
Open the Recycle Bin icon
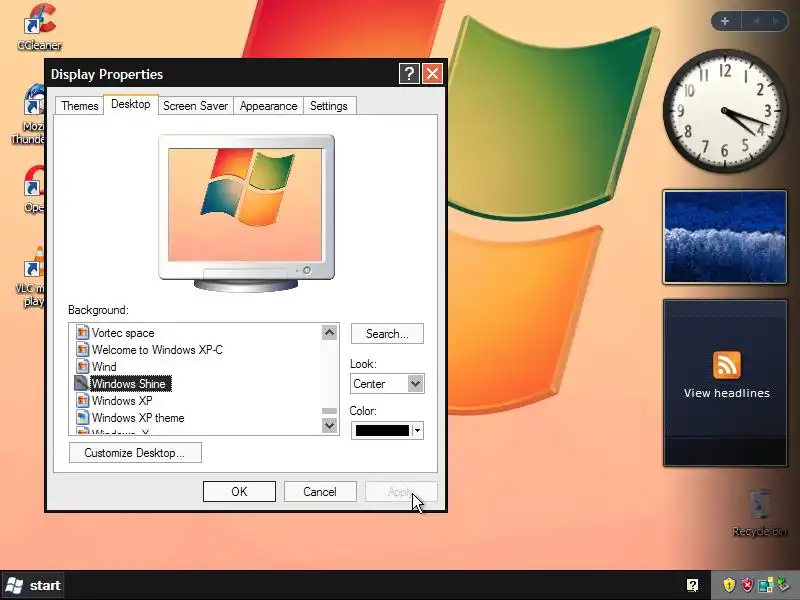click(759, 513)
